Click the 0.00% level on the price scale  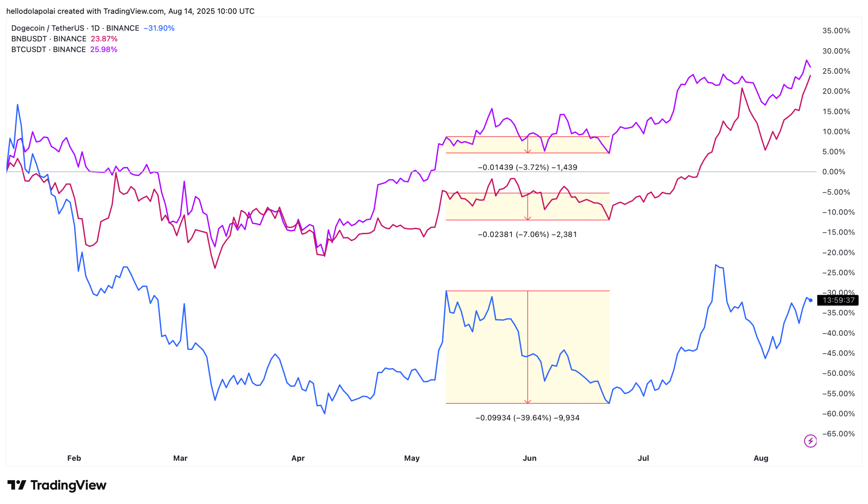[833, 172]
